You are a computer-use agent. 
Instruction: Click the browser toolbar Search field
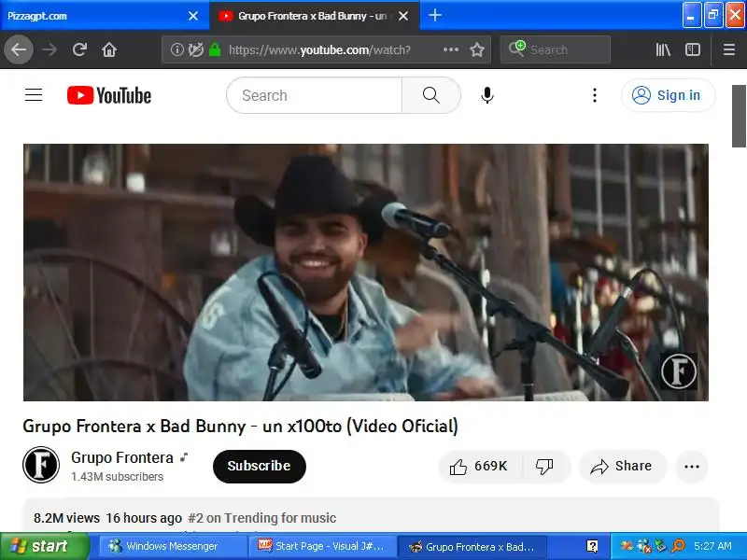coord(555,49)
